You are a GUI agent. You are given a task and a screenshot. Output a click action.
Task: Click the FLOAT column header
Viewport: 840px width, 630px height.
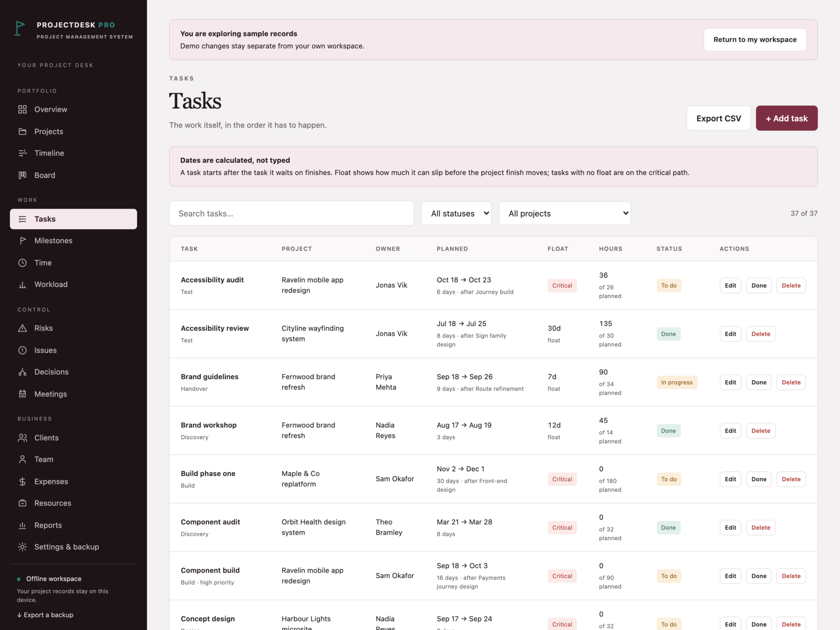point(558,248)
